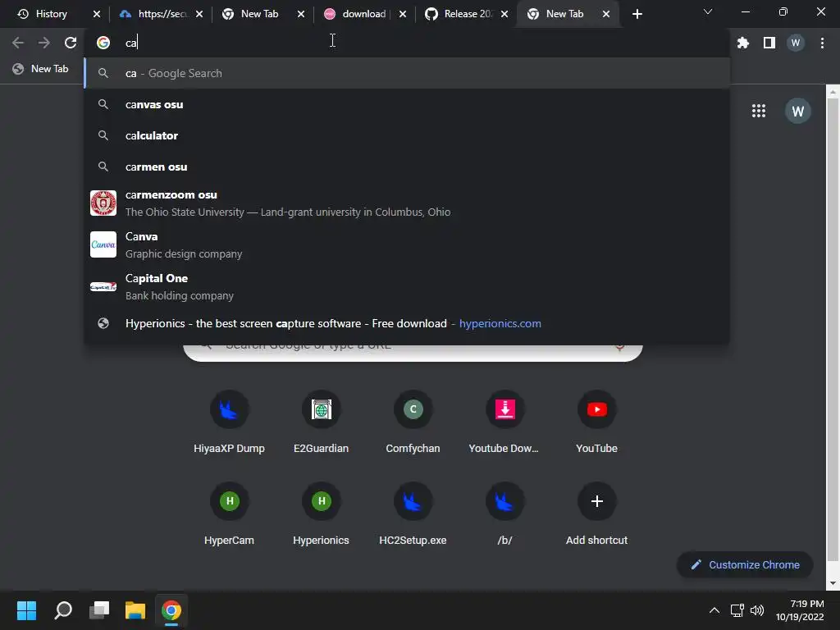Click the Customize Chrome button
Image resolution: width=840 pixels, height=630 pixels.
[745, 564]
